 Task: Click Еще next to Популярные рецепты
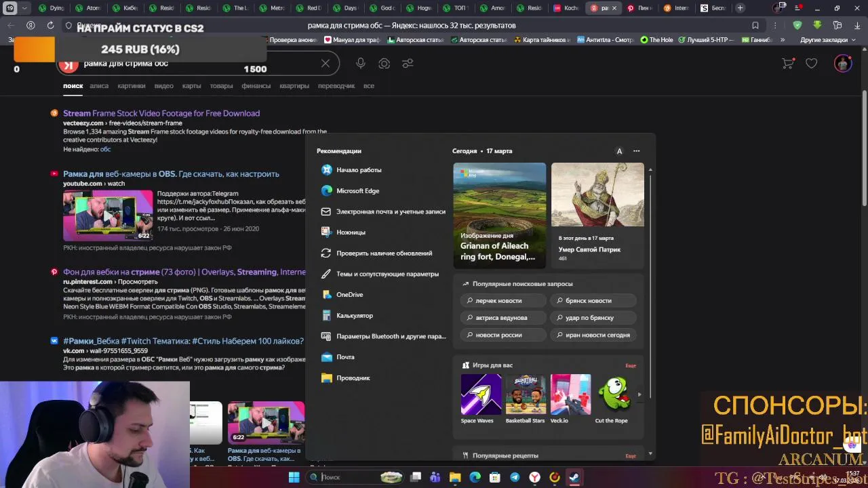click(x=631, y=455)
